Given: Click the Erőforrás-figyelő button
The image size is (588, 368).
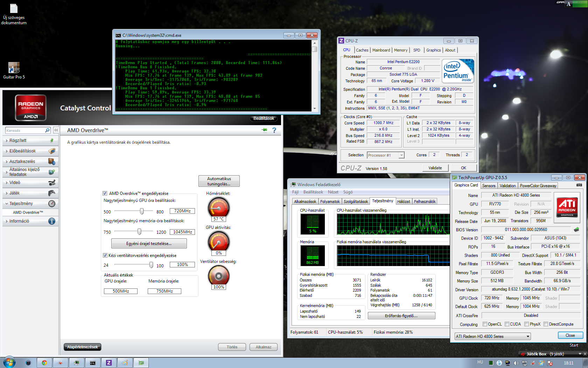Looking at the screenshot, I should coord(401,316).
